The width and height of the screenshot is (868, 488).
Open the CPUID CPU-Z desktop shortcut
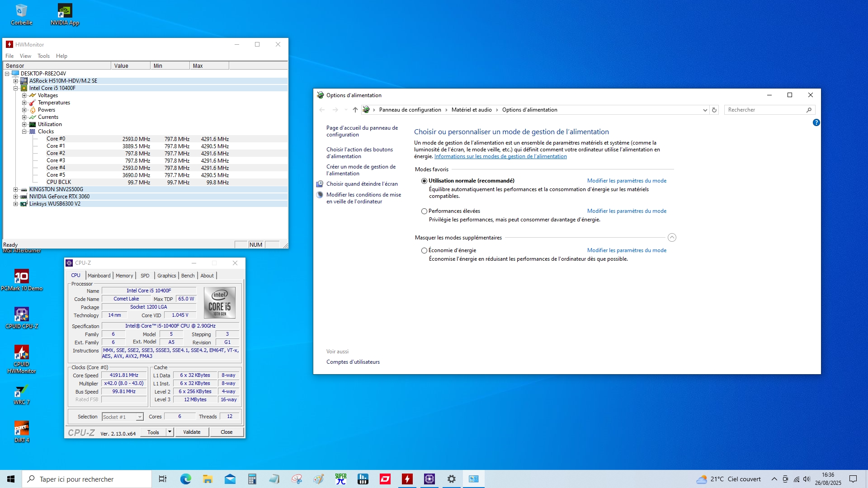coord(21,318)
